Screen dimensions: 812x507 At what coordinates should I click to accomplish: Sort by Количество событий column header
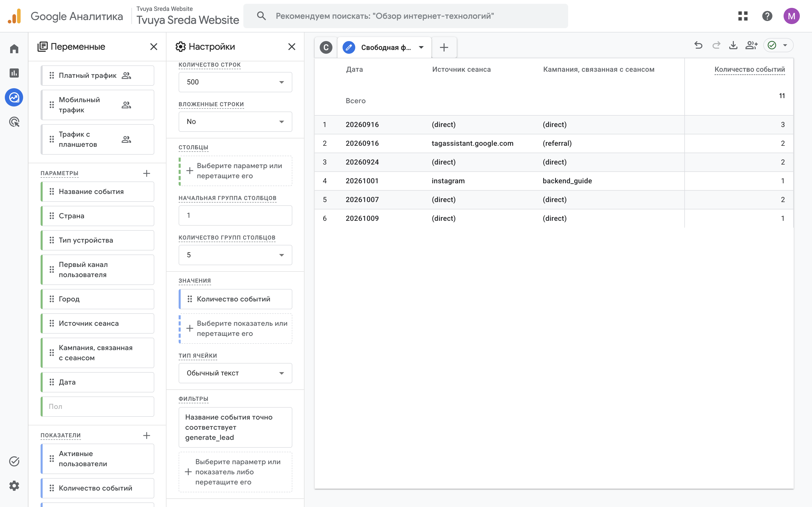pos(749,69)
